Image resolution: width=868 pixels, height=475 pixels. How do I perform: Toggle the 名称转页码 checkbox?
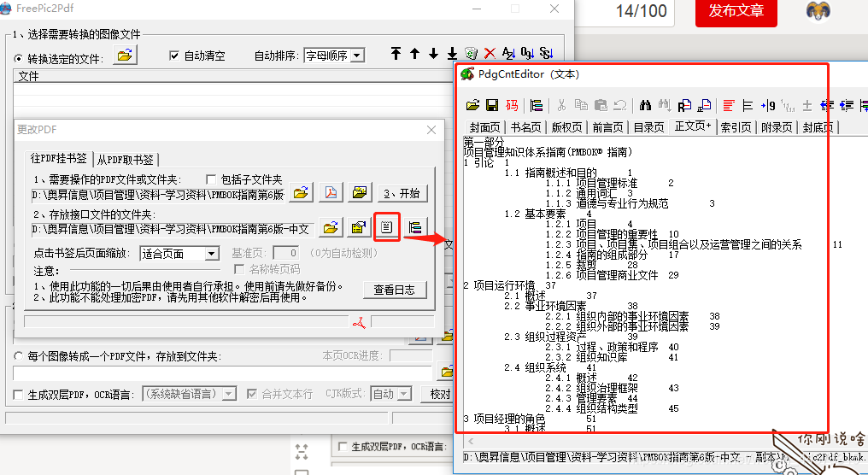click(240, 269)
